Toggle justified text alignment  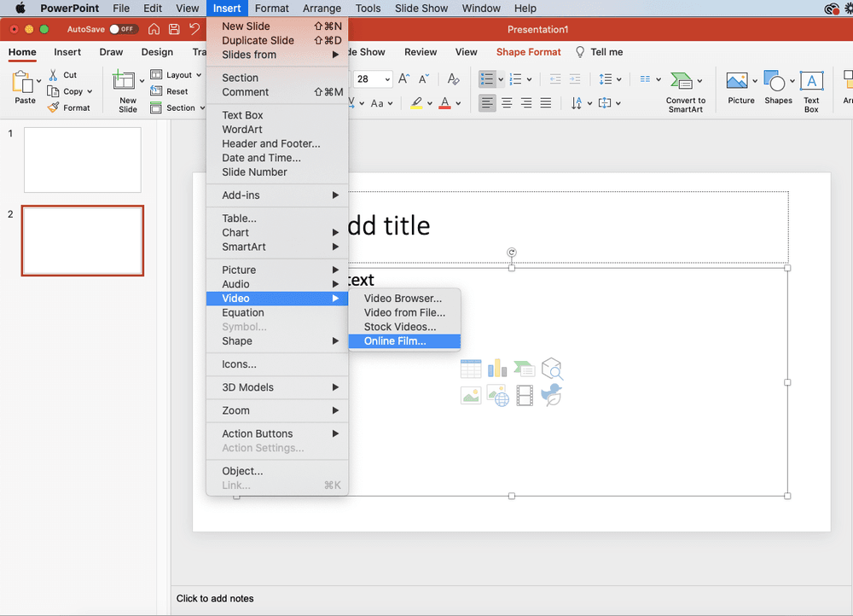(x=546, y=103)
